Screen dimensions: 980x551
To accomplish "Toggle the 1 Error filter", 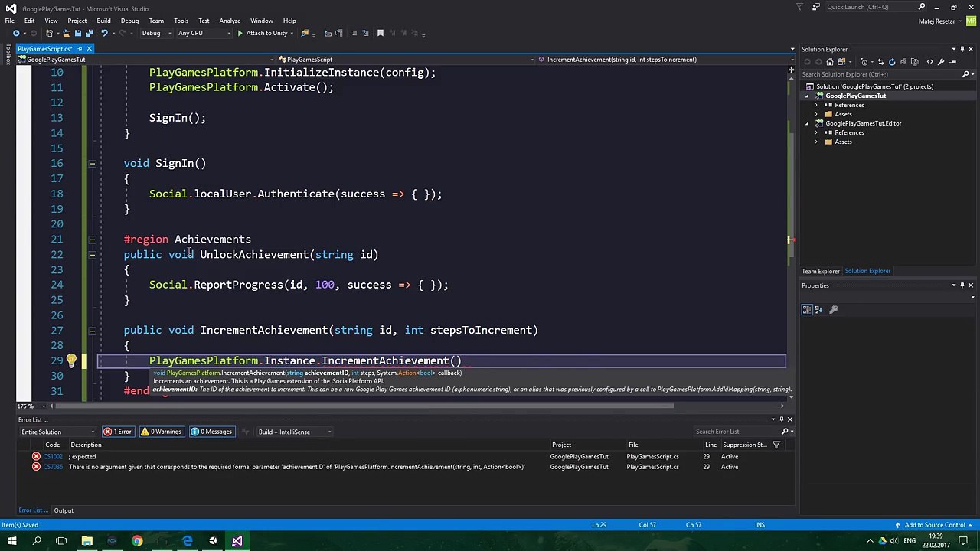I will [118, 432].
